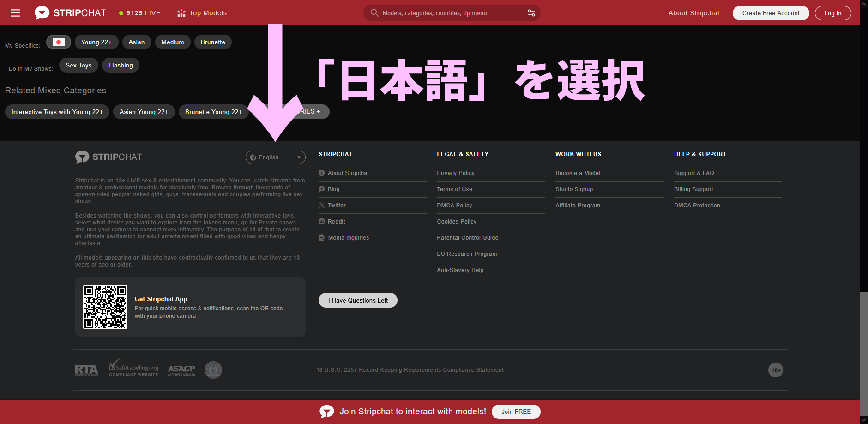The image size is (868, 424).
Task: Open EU Research Program link
Action: point(467,254)
